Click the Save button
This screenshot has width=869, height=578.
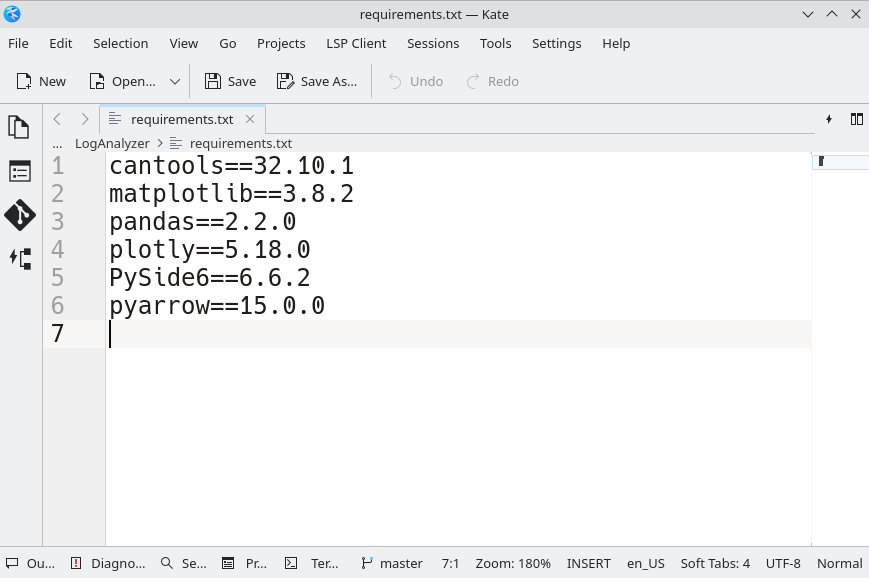tap(229, 81)
